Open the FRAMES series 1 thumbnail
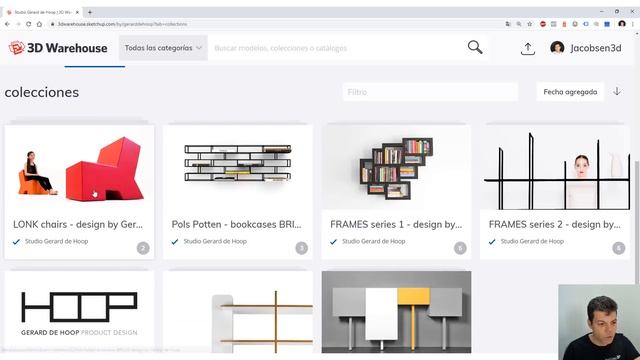The image size is (640, 360). pos(396,167)
